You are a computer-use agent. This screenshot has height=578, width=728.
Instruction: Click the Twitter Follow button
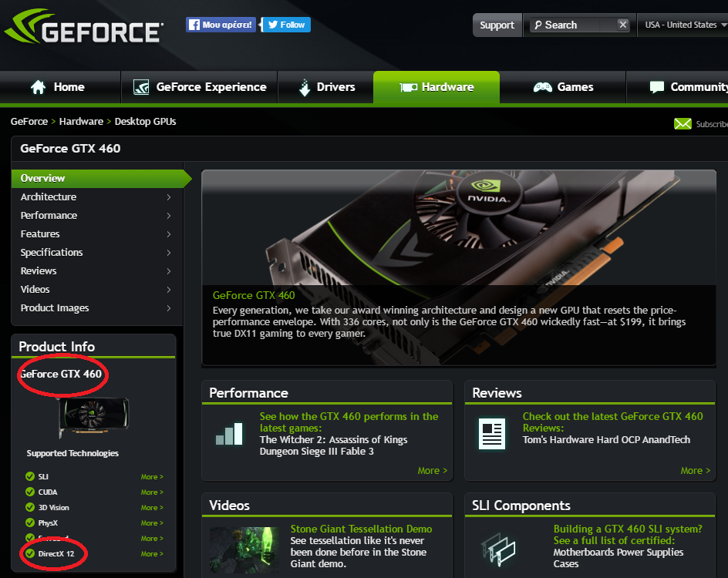[x=286, y=25]
